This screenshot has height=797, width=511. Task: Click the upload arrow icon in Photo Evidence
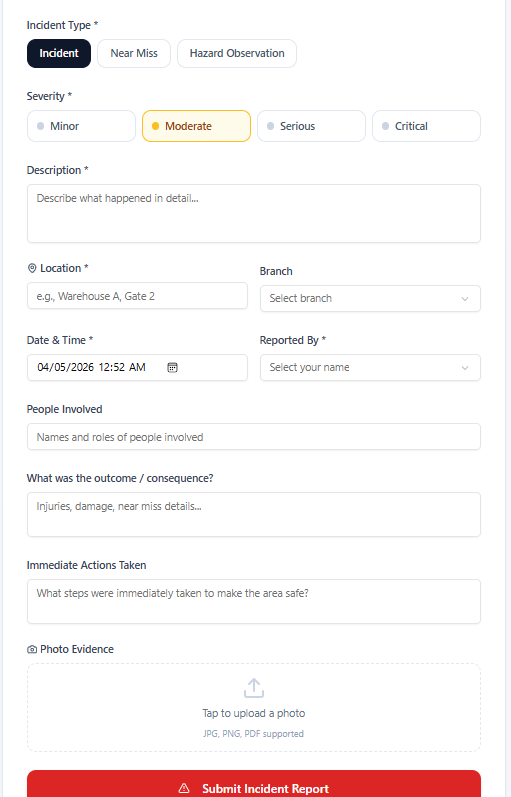pos(254,688)
